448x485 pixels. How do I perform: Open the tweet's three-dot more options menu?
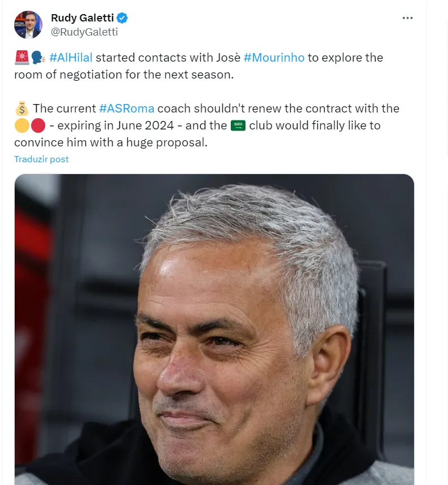pyautogui.click(x=407, y=18)
